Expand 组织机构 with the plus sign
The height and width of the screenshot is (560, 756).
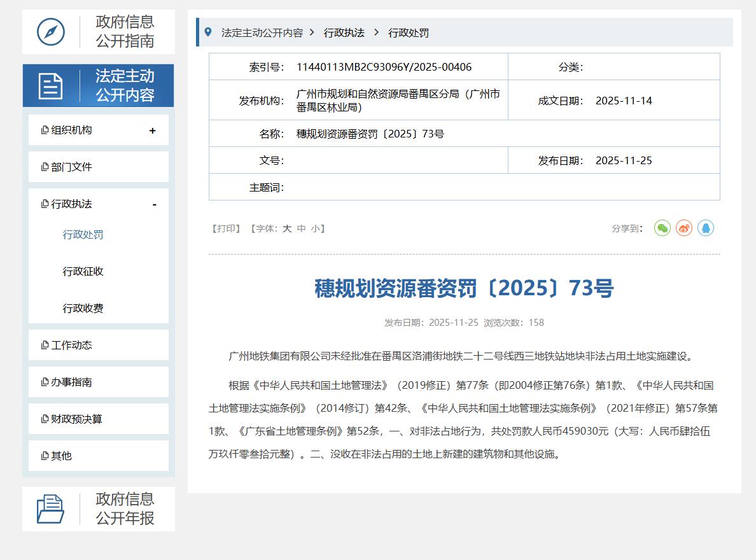tap(152, 130)
